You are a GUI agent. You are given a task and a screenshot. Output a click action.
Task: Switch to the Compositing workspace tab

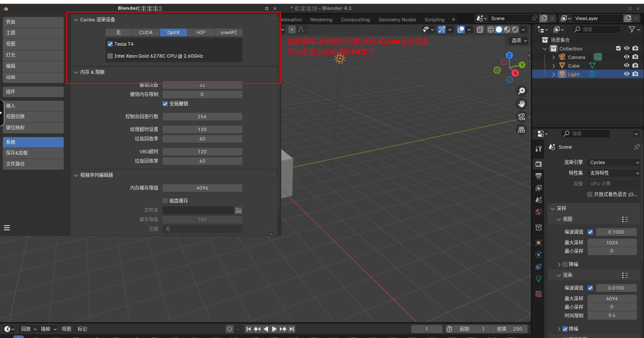[x=355, y=19]
